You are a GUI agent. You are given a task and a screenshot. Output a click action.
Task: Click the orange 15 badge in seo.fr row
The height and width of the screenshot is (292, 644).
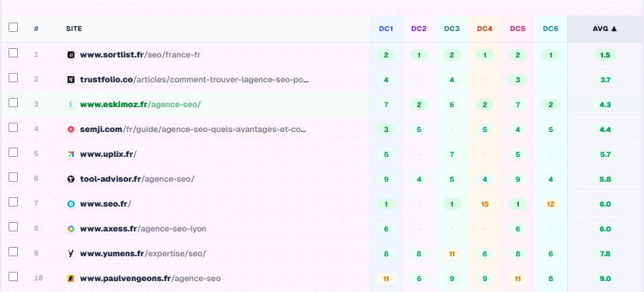pos(485,204)
